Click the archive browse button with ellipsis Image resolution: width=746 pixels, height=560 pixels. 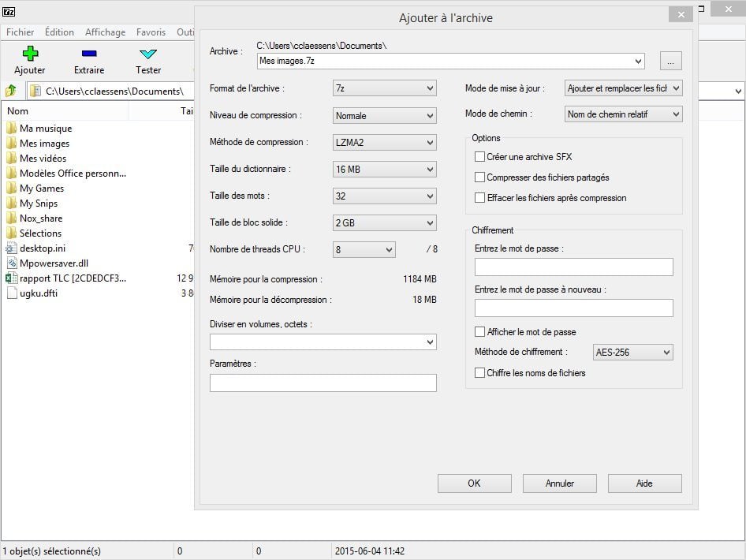click(x=670, y=61)
